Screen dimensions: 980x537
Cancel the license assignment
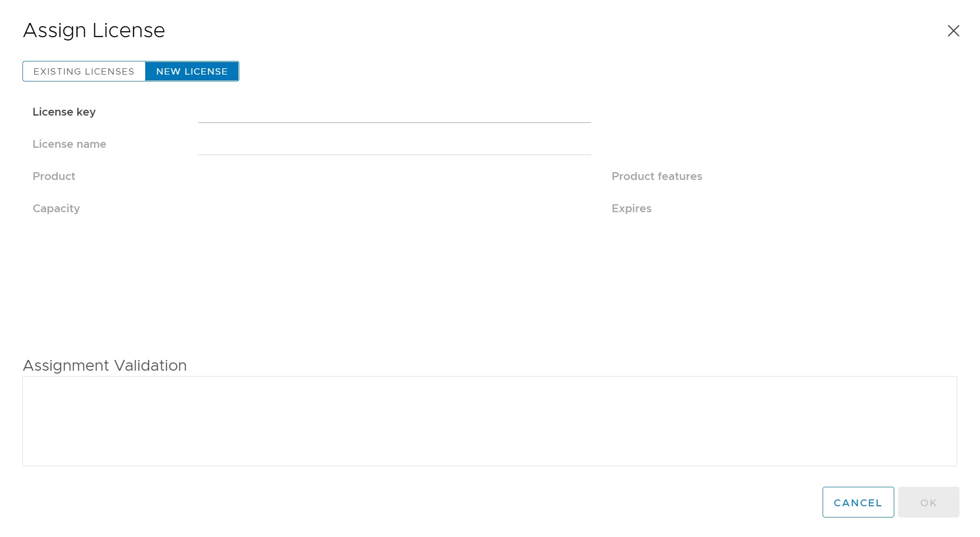pos(858,502)
